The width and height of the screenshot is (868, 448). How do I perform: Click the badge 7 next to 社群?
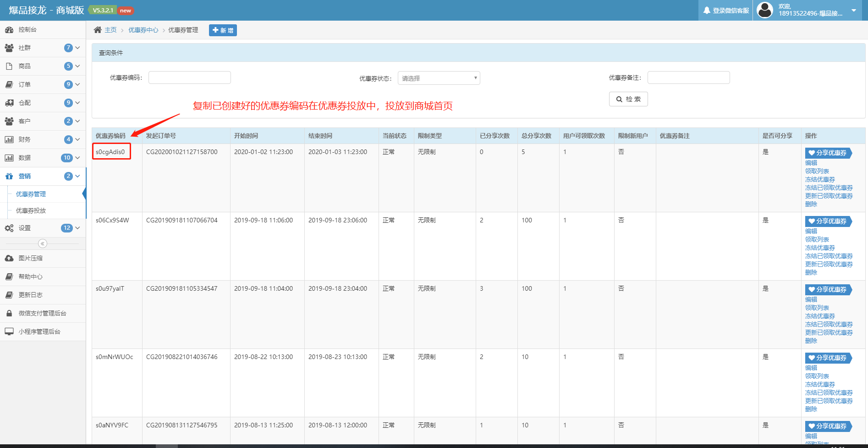tap(68, 48)
